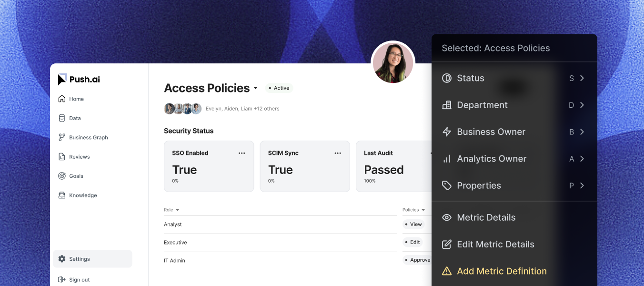644x286 pixels.
Task: Click the Properties tag icon
Action: coord(447,185)
